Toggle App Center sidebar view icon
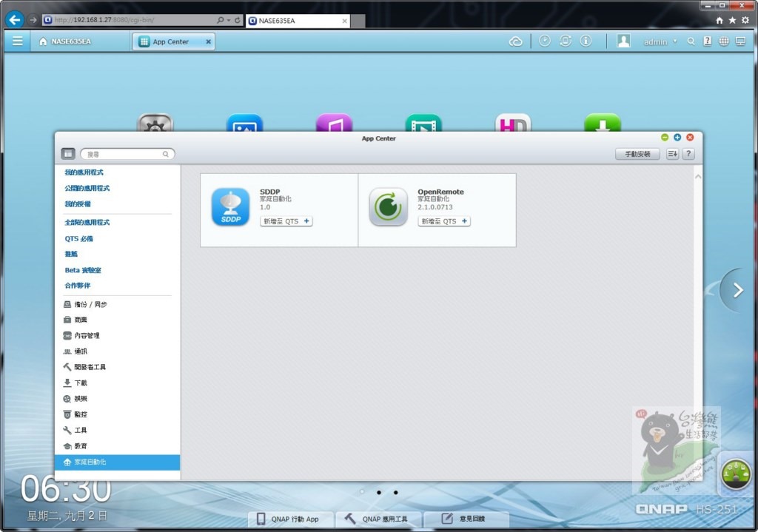 68,154
